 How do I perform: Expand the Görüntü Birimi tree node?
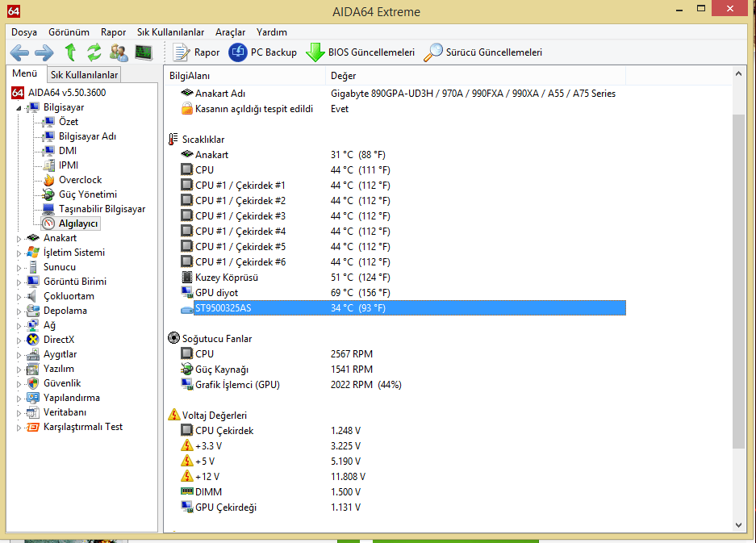[19, 282]
